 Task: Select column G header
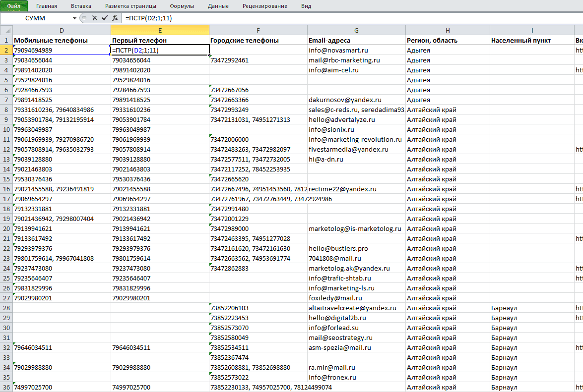(356, 30)
